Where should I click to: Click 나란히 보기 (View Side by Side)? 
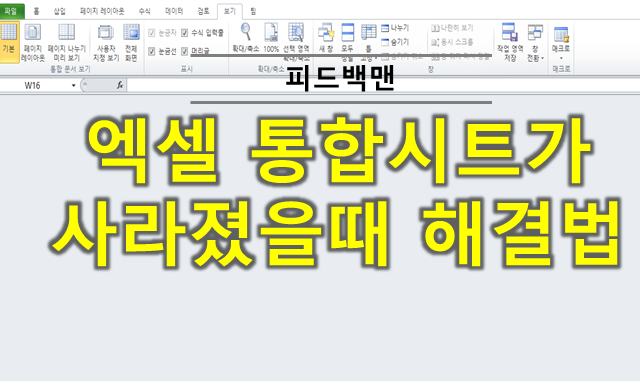[x=452, y=28]
